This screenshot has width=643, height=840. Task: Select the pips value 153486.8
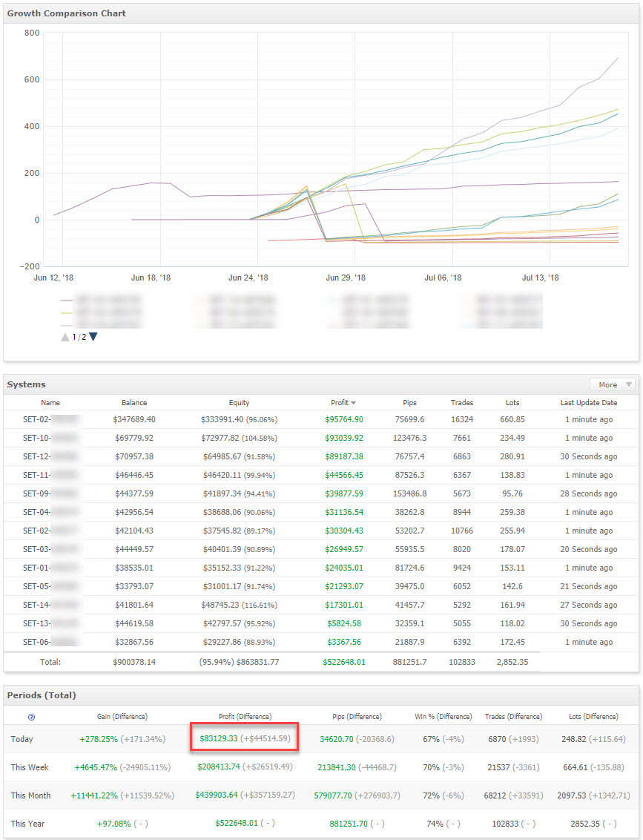[409, 493]
